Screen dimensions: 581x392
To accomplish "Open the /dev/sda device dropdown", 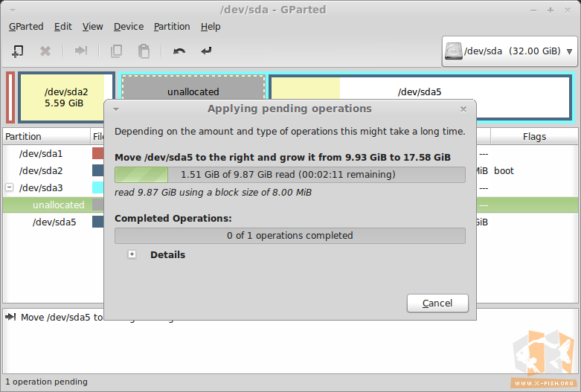I will [510, 51].
